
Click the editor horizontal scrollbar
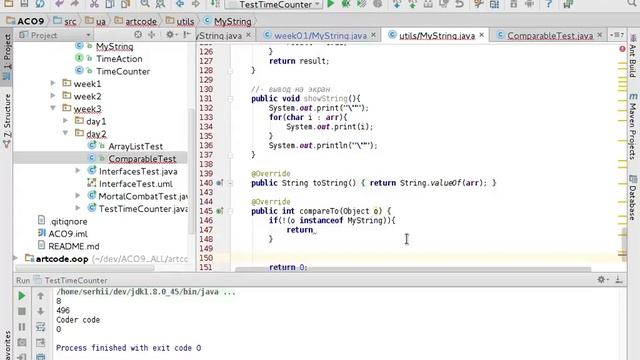tap(413, 269)
